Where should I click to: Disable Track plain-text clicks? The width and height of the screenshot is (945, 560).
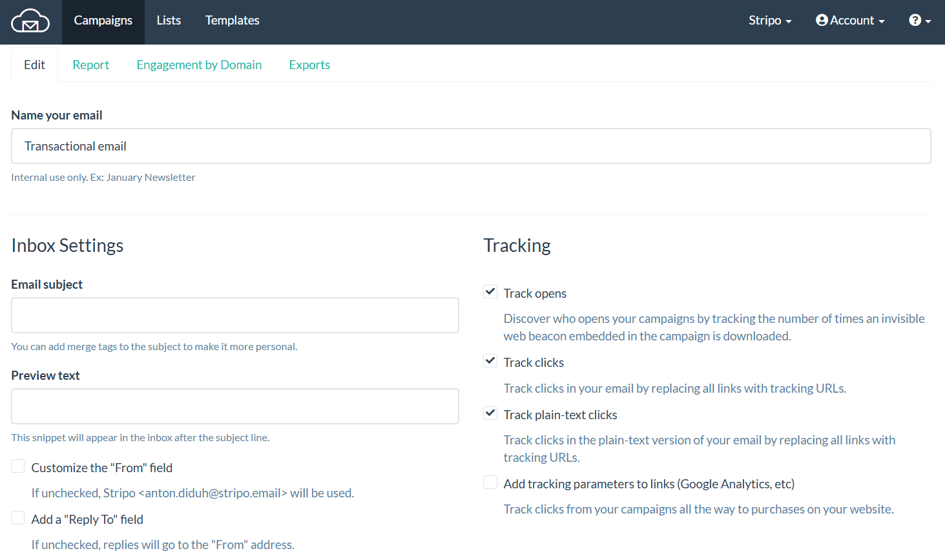pos(490,413)
